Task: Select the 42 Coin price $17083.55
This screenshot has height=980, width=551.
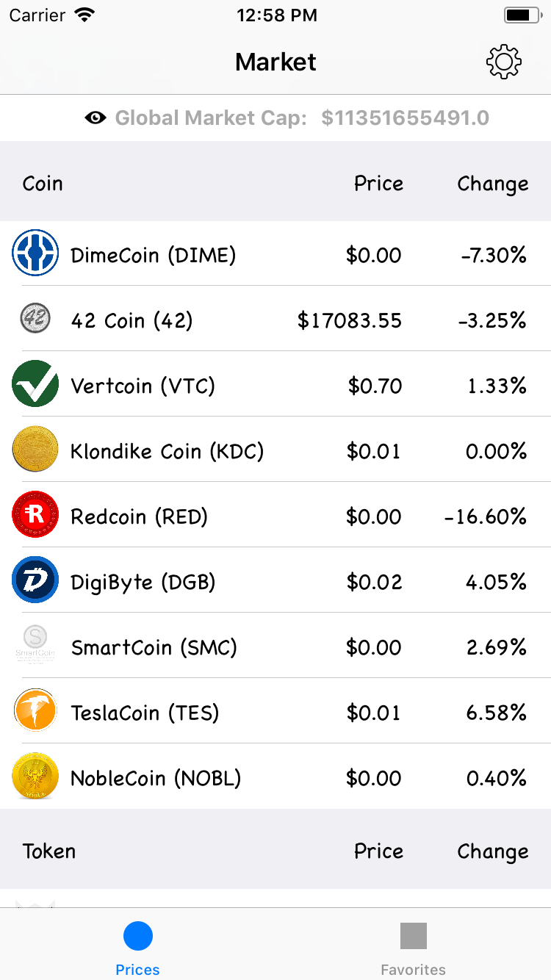Action: click(x=350, y=320)
